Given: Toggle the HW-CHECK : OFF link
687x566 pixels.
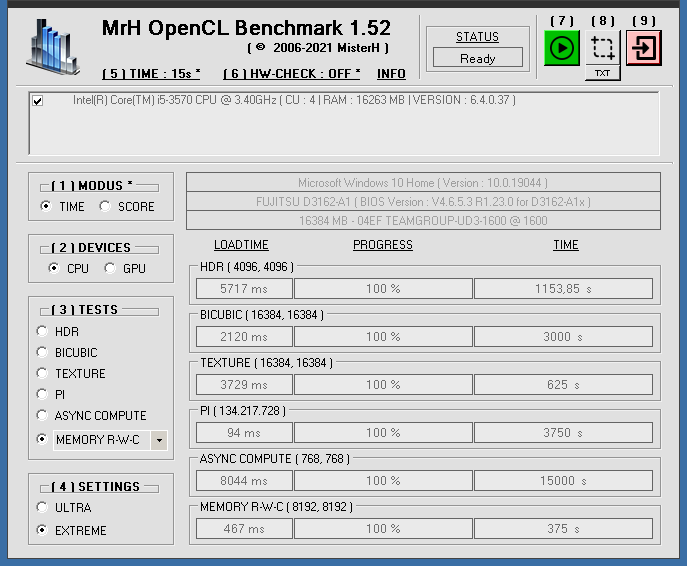Looking at the screenshot, I should [291, 74].
